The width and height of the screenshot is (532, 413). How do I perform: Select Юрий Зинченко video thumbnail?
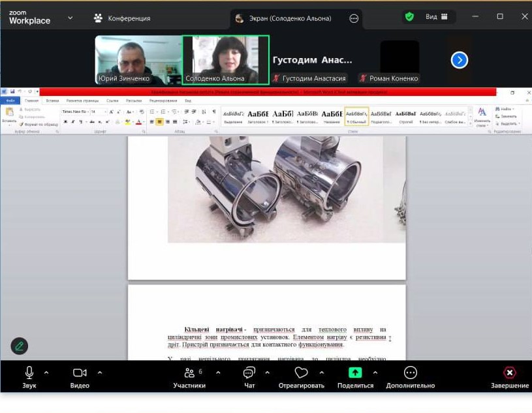pyautogui.click(x=138, y=59)
